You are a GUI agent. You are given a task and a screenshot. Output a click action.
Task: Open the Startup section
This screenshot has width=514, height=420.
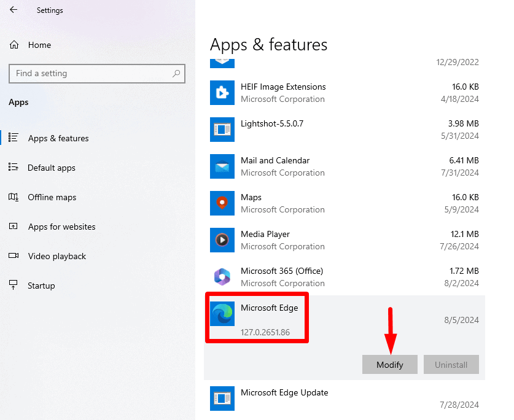(x=41, y=286)
